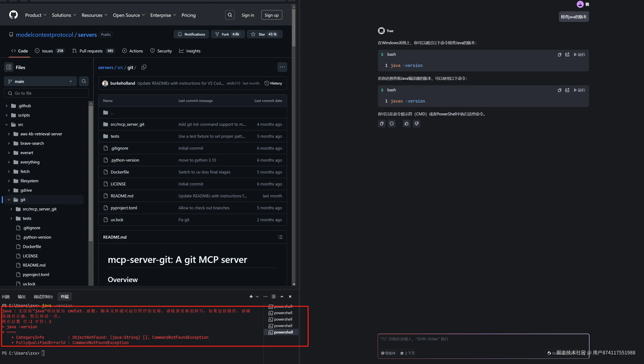The image size is (644, 364).
Task: Open the 输出 panel tab
Action: click(22, 297)
